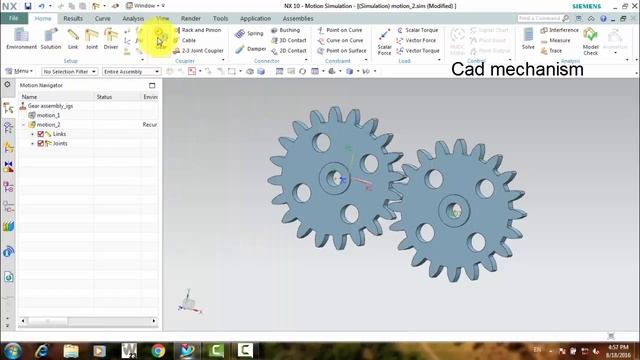The image size is (640, 360).
Task: Run Model Check
Action: 590,42
